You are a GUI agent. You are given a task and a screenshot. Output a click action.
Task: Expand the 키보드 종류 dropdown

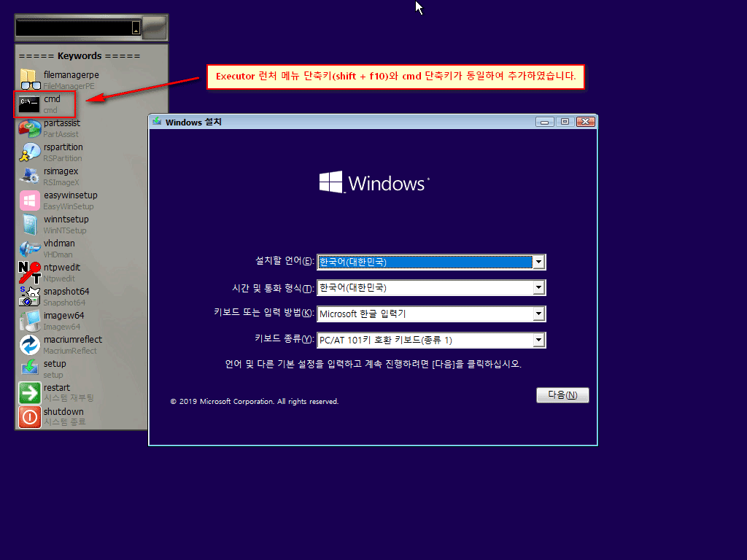pos(538,340)
